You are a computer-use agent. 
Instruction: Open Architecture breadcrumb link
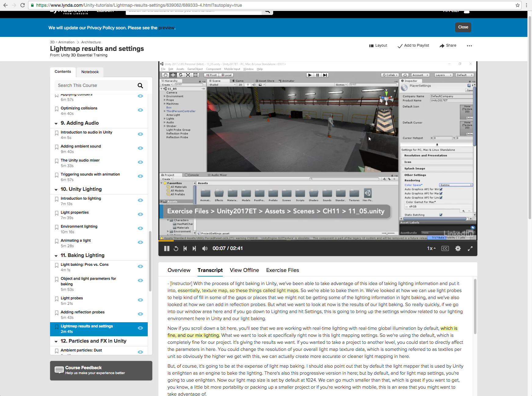coord(91,42)
